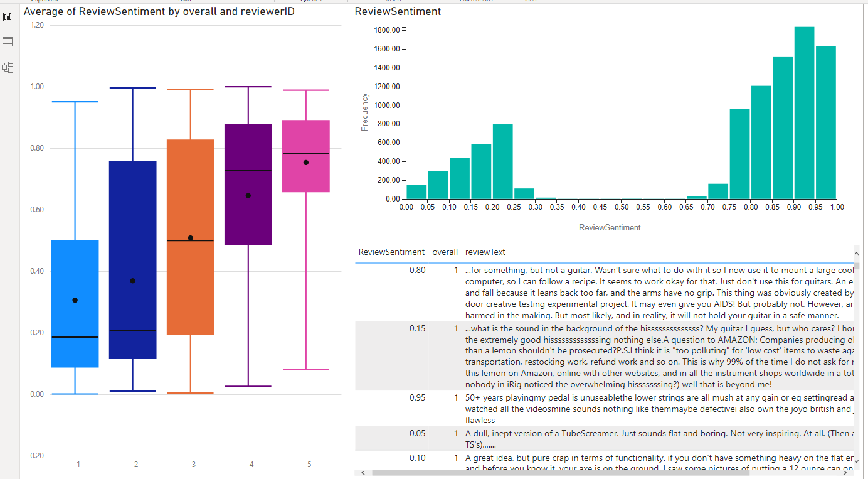The width and height of the screenshot is (868, 479).
Task: Click the tallest histogram bar near 0.90
Action: pos(804,113)
